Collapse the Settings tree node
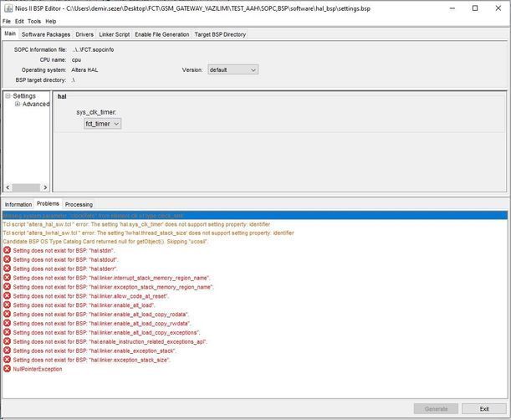 [x=8, y=96]
